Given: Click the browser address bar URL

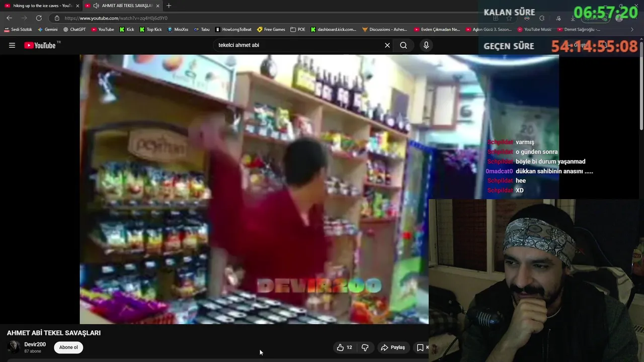Looking at the screenshot, I should point(116,18).
